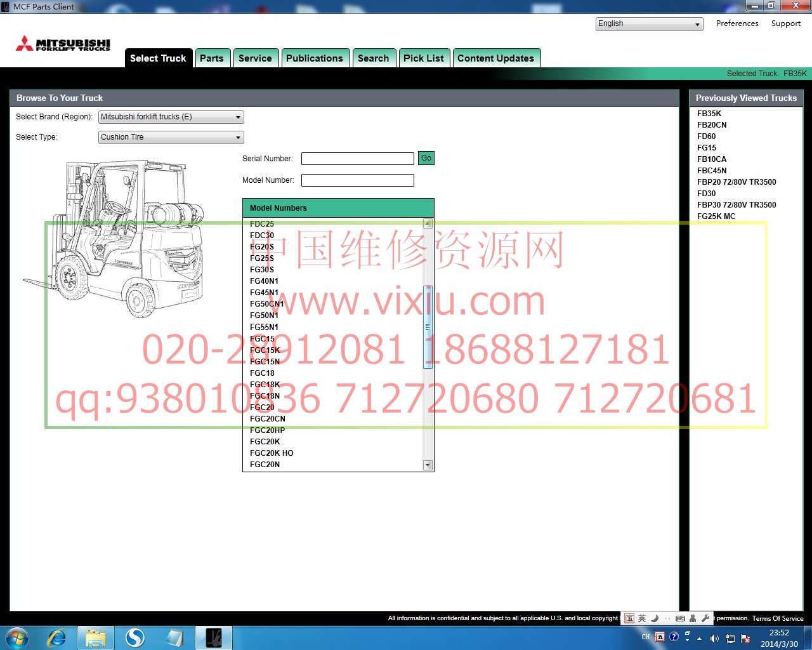
Task: Click the blue help icon in system tray
Action: point(674,637)
